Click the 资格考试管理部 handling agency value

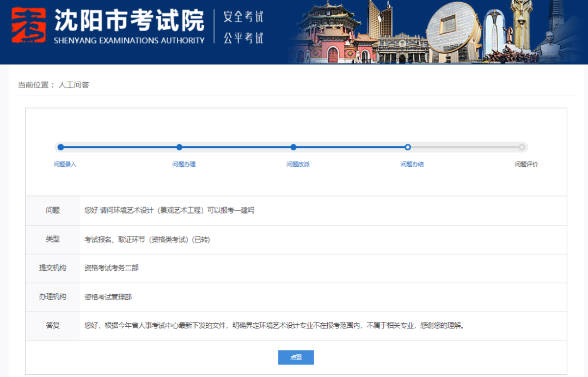[108, 297]
